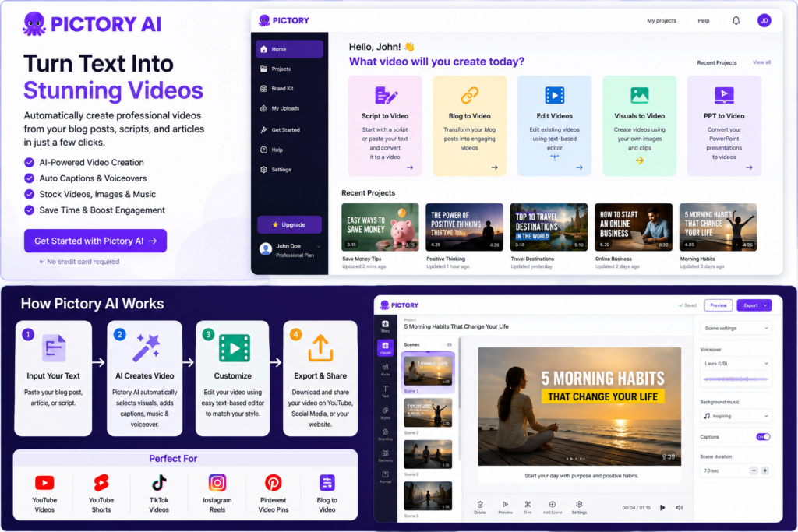Click the Edit Videos film icon
Screen dimensions: 798x532
555,95
